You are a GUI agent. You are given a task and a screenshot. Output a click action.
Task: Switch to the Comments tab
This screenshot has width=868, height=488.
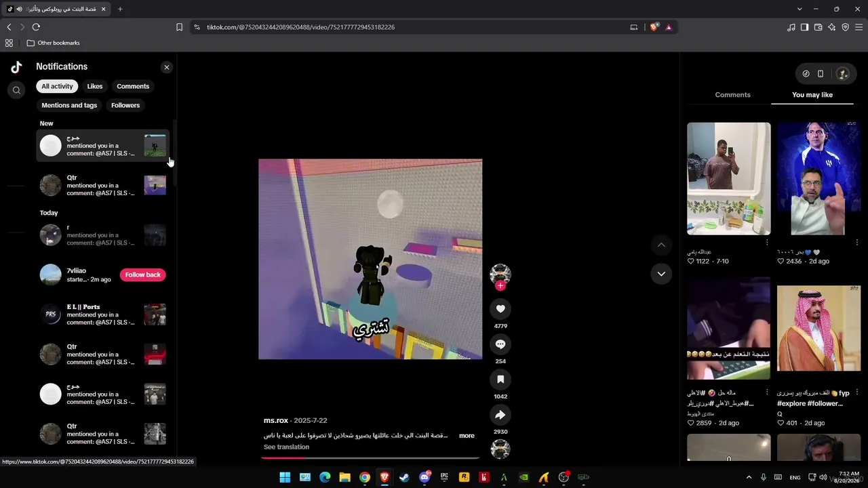tap(732, 95)
